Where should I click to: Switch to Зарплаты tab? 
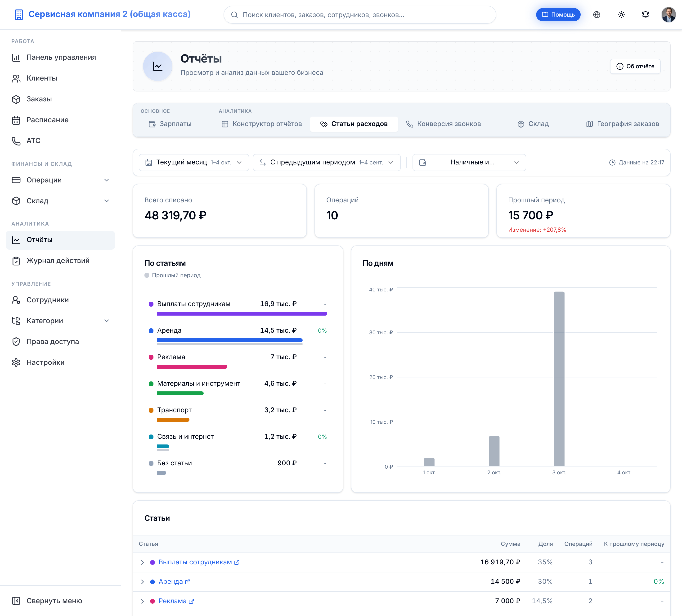(x=170, y=124)
